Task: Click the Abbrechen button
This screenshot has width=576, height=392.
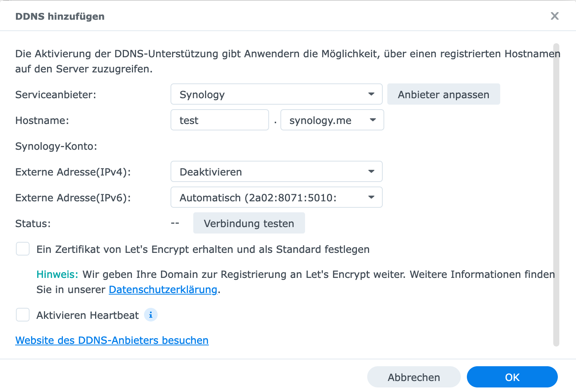Action: point(413,377)
